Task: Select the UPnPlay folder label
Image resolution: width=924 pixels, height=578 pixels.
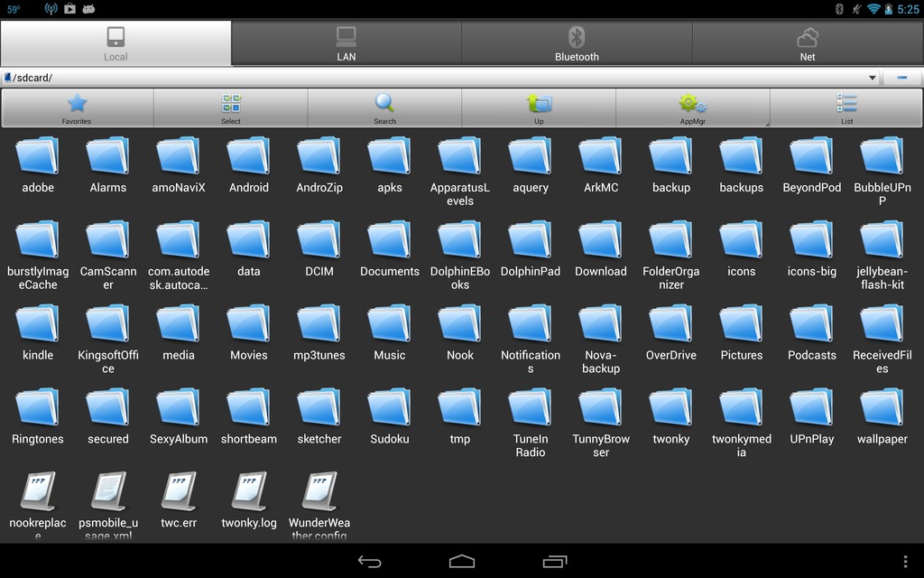Action: coord(812,440)
